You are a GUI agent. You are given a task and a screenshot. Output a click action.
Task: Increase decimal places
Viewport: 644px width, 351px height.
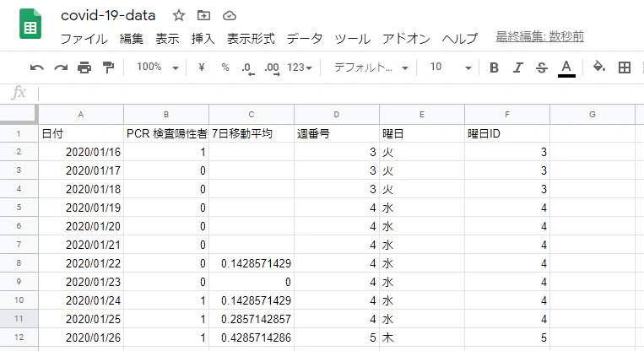click(272, 68)
